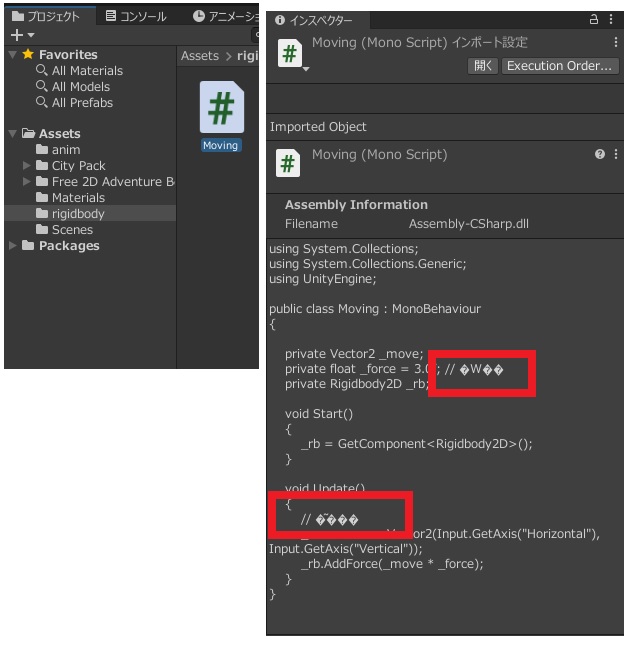This screenshot has height=646, width=635.
Task: Switch to the アニメーション tab
Action: pos(225,16)
